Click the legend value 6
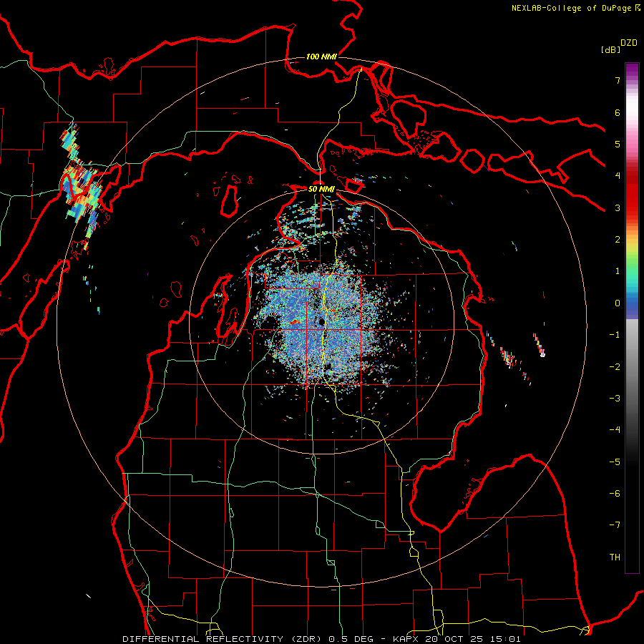Screen dimensions: 644x644 (x=618, y=112)
